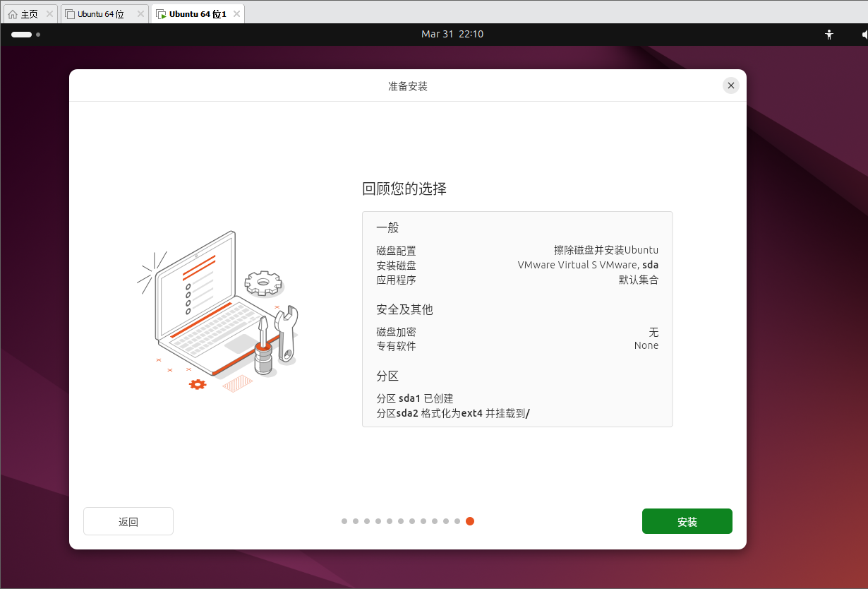Click the VMware Virtual S VMware, sda text
Viewport: 868px width, 589px height.
pos(588,265)
